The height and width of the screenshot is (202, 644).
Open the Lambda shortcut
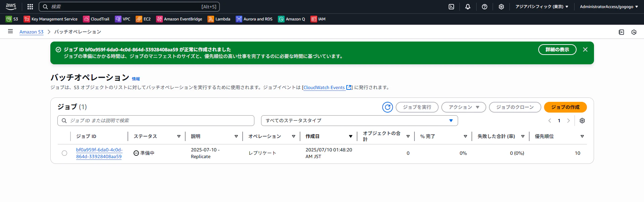tap(219, 19)
